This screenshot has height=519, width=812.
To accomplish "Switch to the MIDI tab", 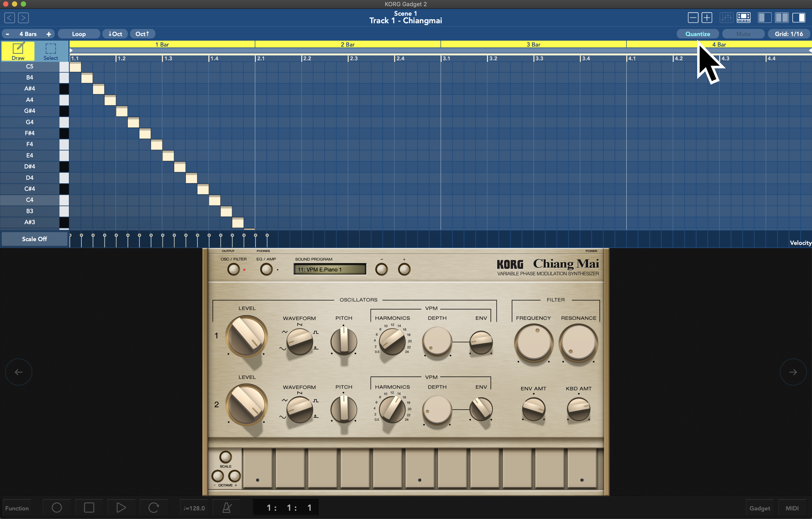I will tap(792, 508).
